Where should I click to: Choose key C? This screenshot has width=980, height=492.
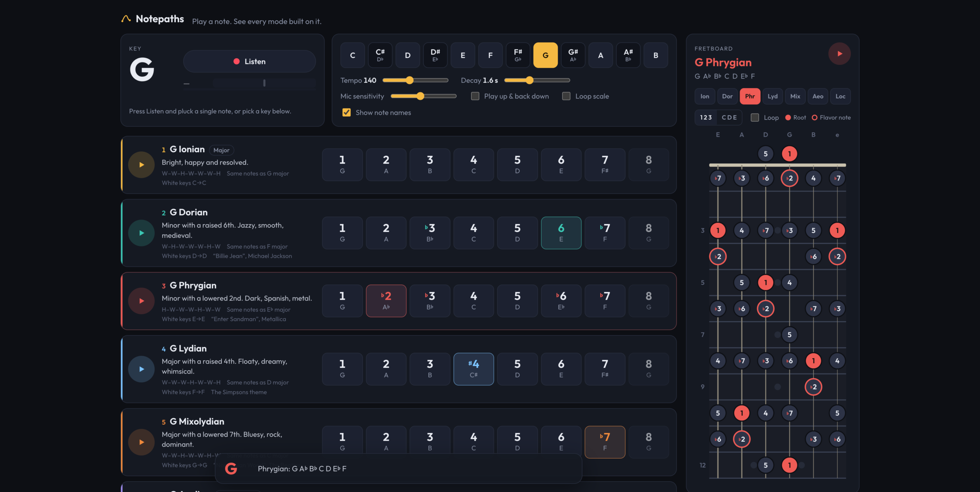point(353,55)
